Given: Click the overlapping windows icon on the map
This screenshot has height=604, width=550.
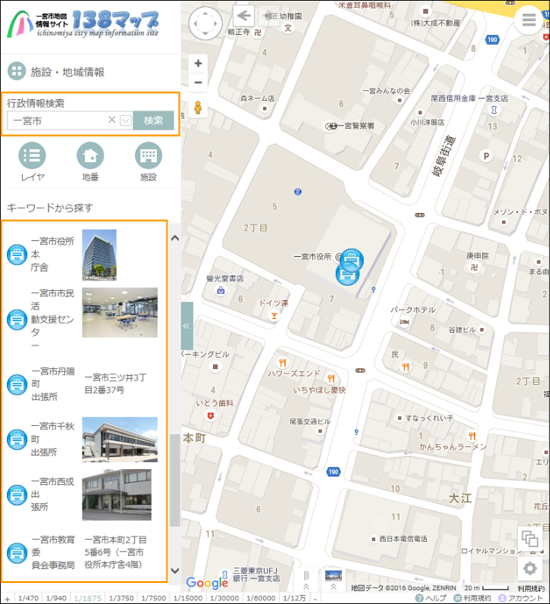Looking at the screenshot, I should click(x=530, y=538).
